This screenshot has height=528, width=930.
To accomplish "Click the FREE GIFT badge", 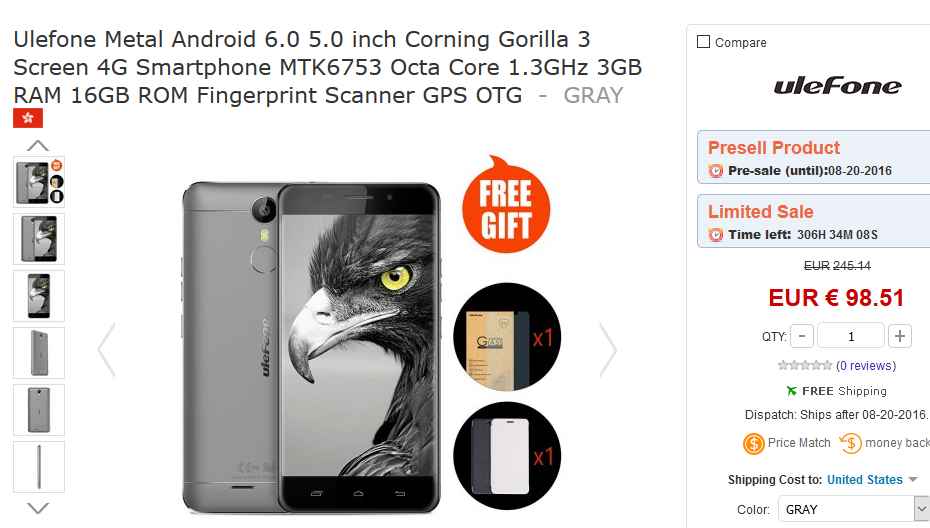I will (x=506, y=205).
